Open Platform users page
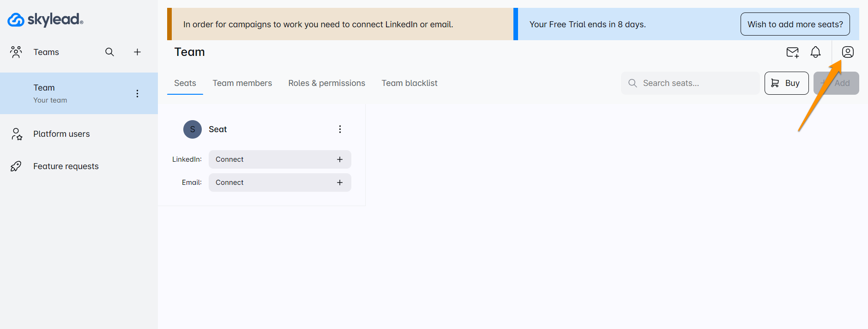Viewport: 868px width, 329px height. [x=61, y=134]
